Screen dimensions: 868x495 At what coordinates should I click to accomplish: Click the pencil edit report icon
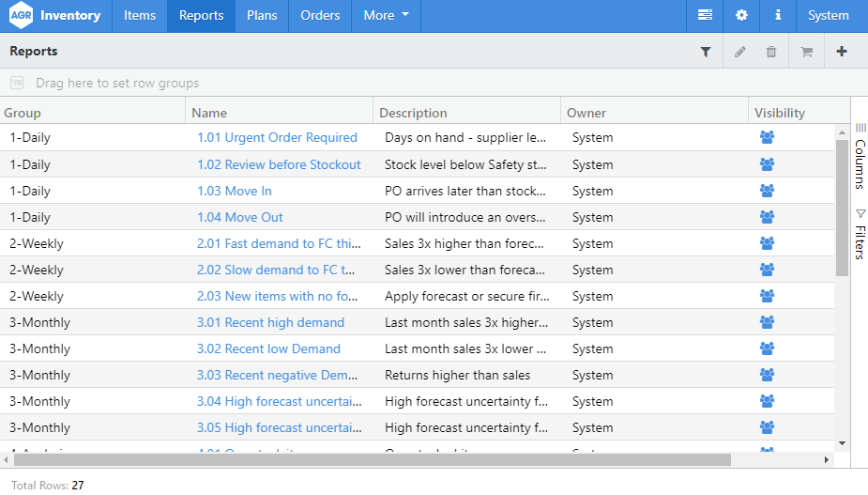(x=740, y=52)
